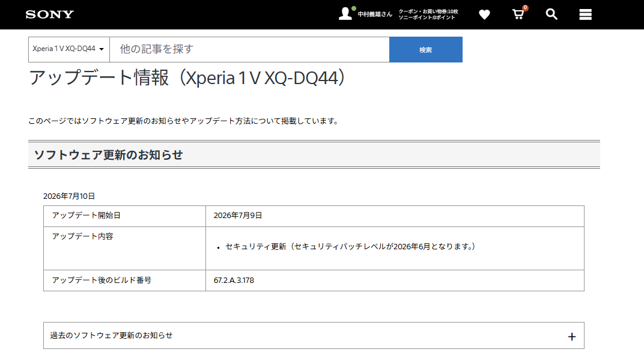Viewport: 644px width, 364px height.
Task: Click the 2026年7月9日 table cell
Action: 395,216
